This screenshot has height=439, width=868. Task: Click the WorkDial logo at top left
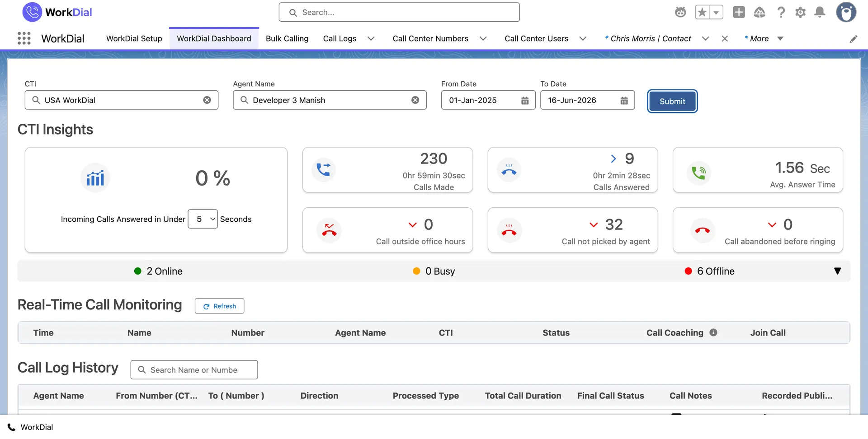click(x=57, y=12)
